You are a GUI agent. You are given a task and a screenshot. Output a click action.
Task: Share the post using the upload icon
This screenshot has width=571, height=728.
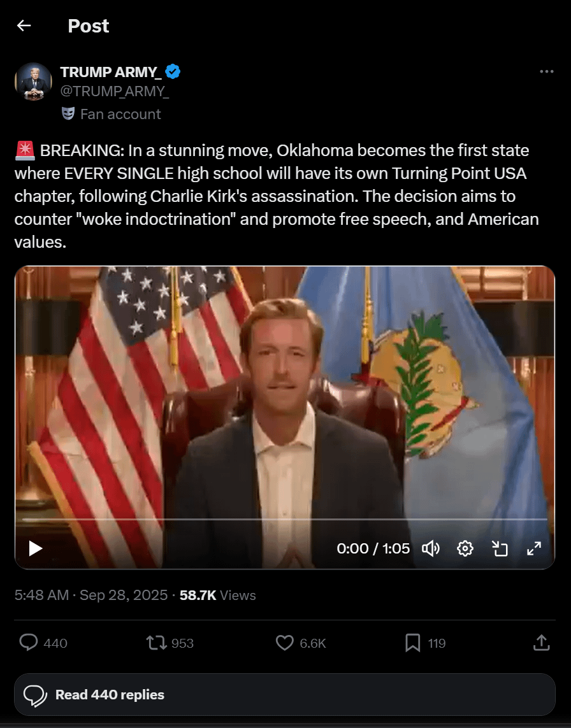[541, 643]
